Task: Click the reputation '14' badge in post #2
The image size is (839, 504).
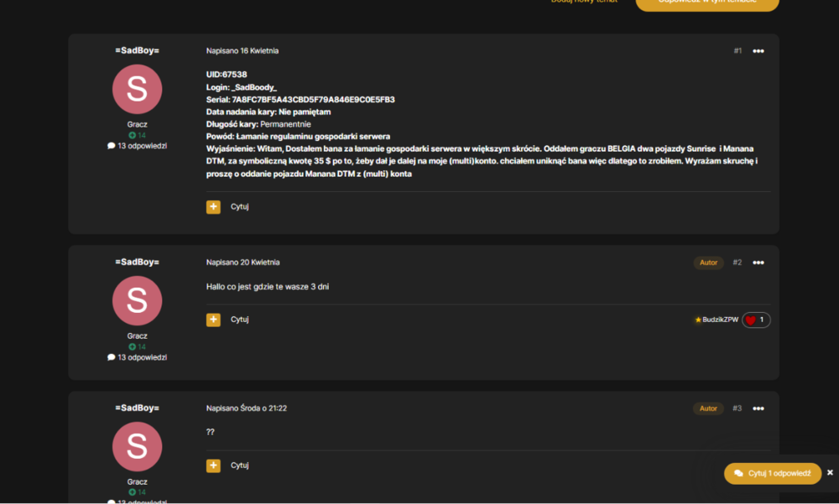Action: [137, 346]
